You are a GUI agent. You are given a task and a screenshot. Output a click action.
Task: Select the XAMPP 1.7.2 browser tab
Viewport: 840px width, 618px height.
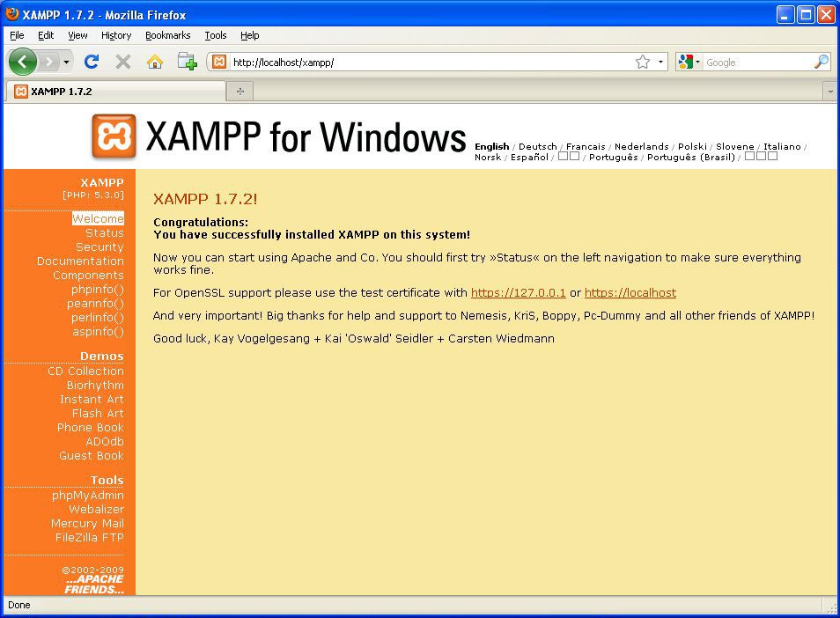coord(115,92)
